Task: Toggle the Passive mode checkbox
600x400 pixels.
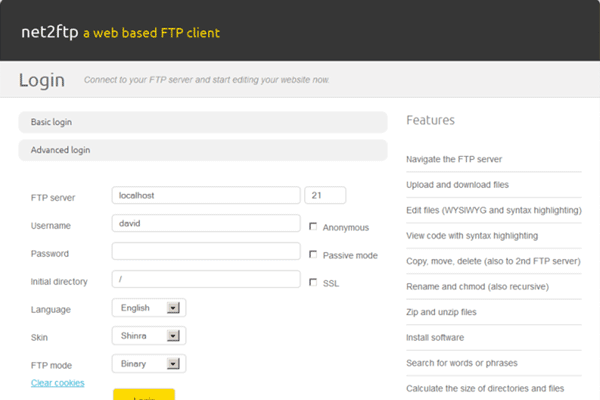Action: pyautogui.click(x=314, y=255)
